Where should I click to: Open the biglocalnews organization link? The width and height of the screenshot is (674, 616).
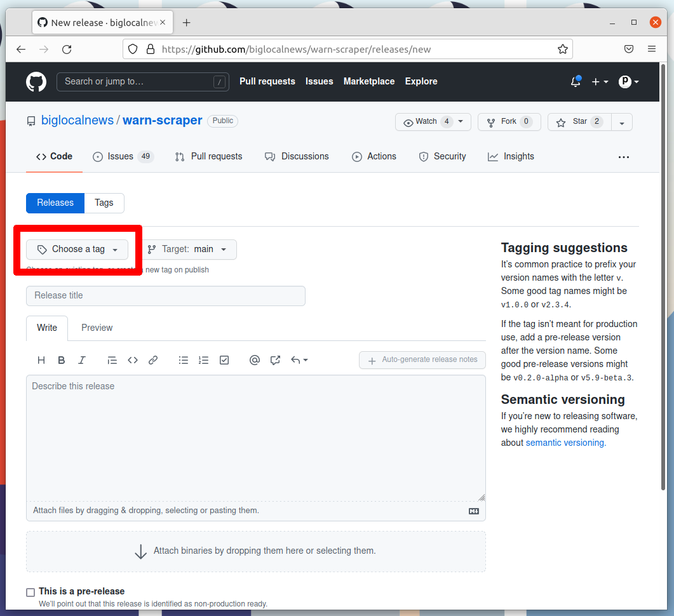(78, 120)
